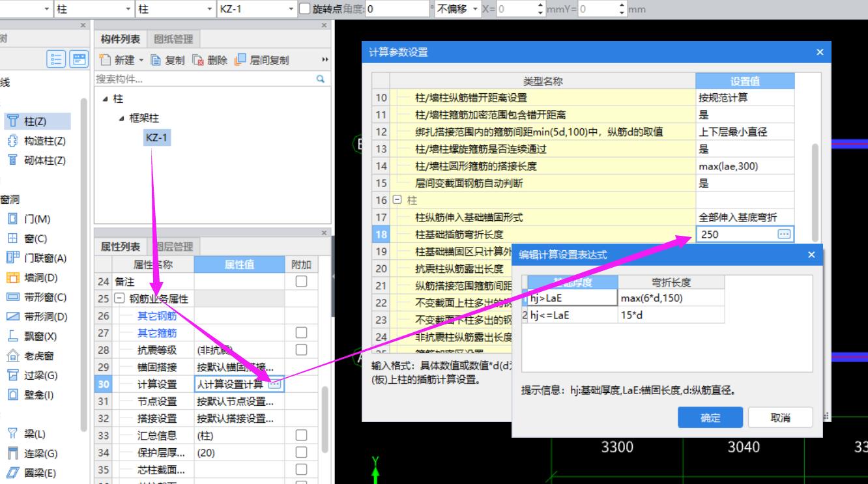
Task: Collapse row 16 柱 group in settings table
Action: pos(398,200)
